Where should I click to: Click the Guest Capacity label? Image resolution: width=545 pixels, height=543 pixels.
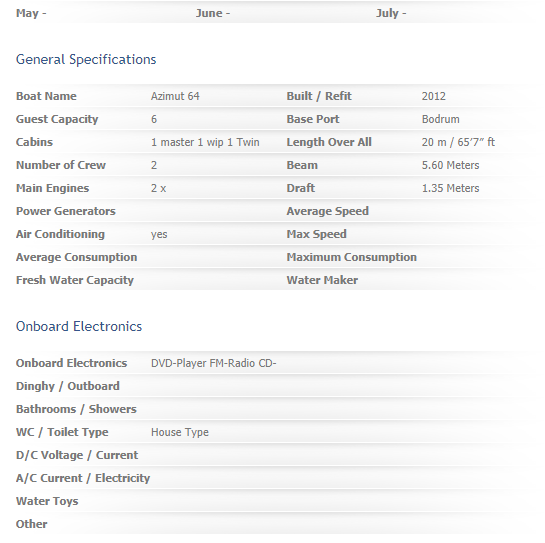click(57, 119)
